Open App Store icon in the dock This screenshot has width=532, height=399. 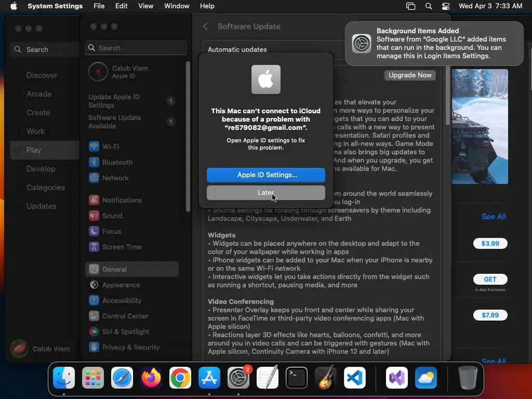pyautogui.click(x=209, y=378)
